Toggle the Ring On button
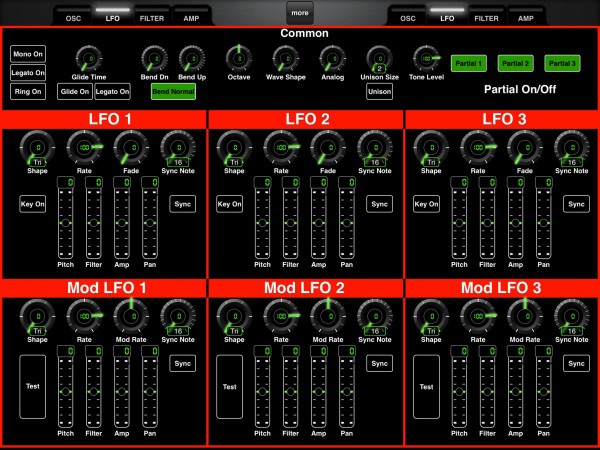This screenshot has width=600, height=450. (x=28, y=91)
